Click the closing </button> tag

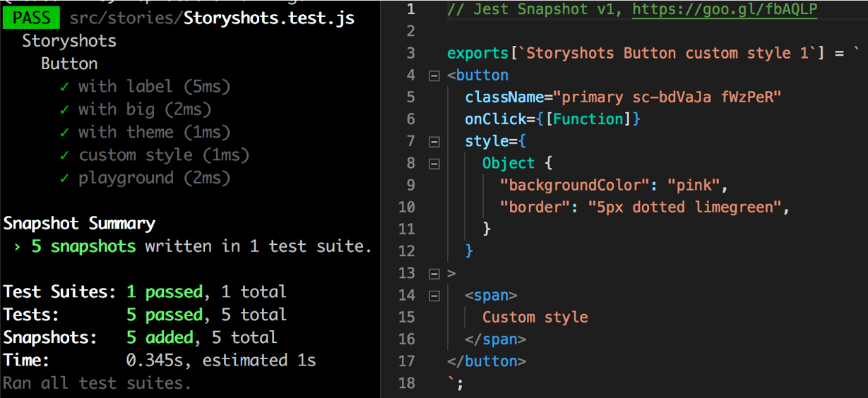[487, 361]
